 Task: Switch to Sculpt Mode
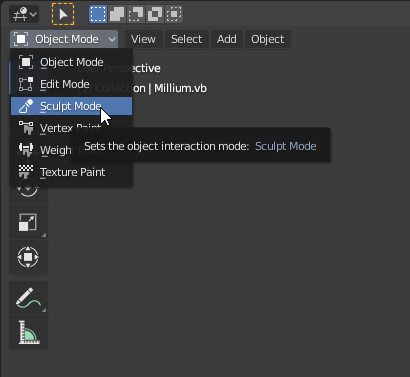[71, 106]
